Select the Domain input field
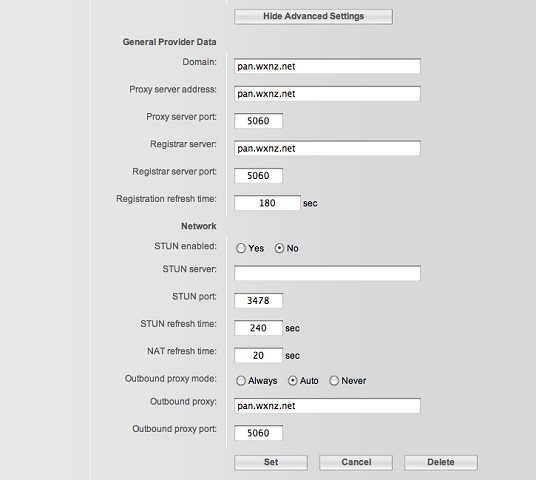 [x=327, y=66]
